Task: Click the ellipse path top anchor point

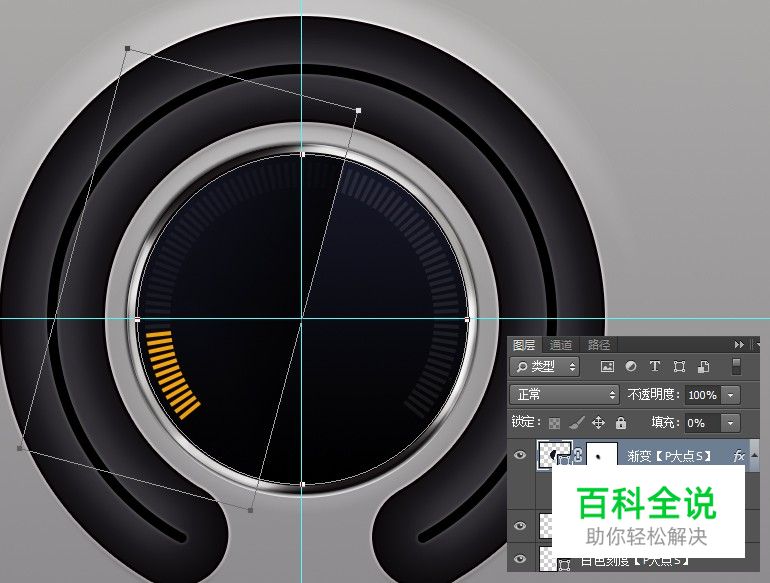Action: coord(302,154)
